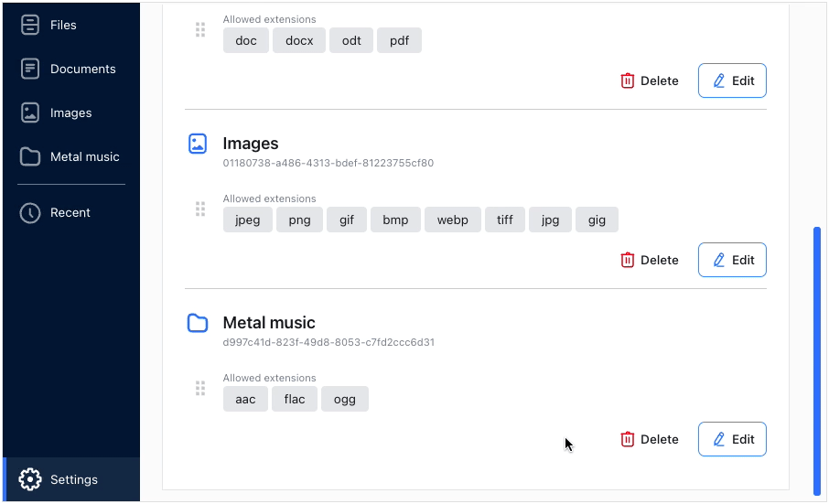Click the flac extension tag
The image size is (829, 504).
[x=295, y=399]
